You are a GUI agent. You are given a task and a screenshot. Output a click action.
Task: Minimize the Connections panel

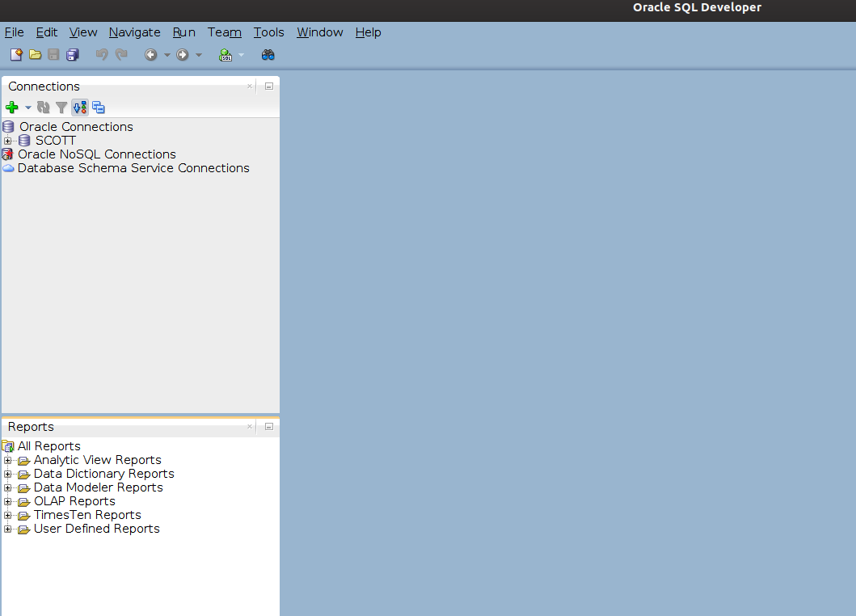tap(269, 86)
